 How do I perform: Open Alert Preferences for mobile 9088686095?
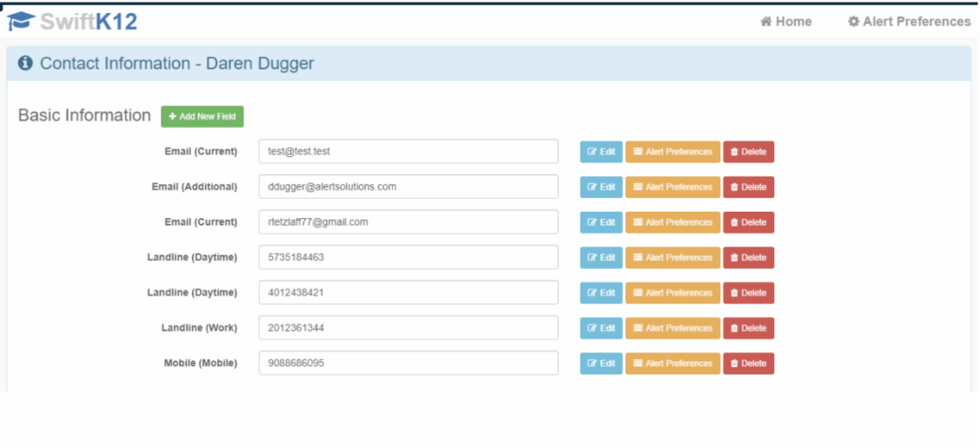tap(673, 363)
